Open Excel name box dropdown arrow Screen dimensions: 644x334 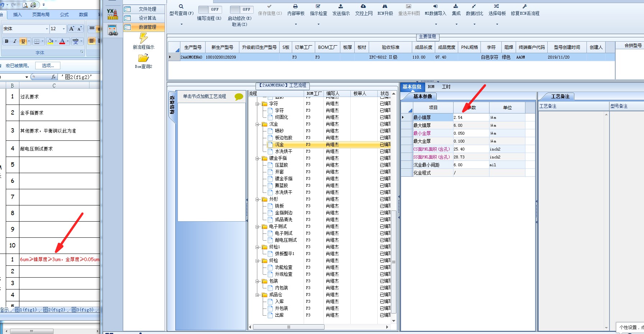27,77
